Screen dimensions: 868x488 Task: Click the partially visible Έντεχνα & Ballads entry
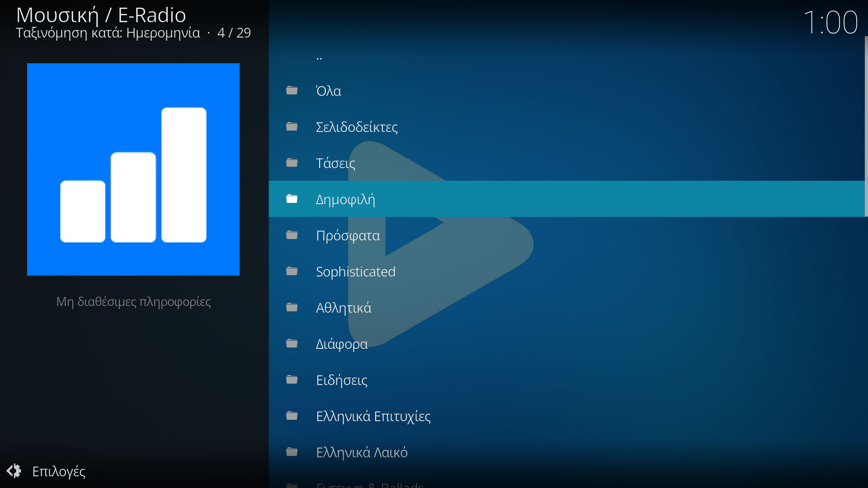click(369, 485)
